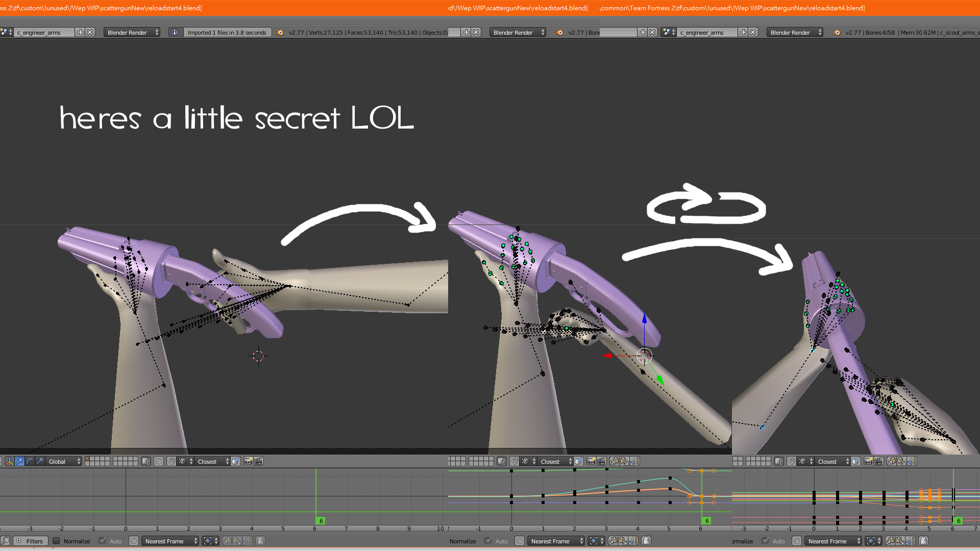Click the left graph editor copy keyframes icon
980x551 pixels.
227,541
